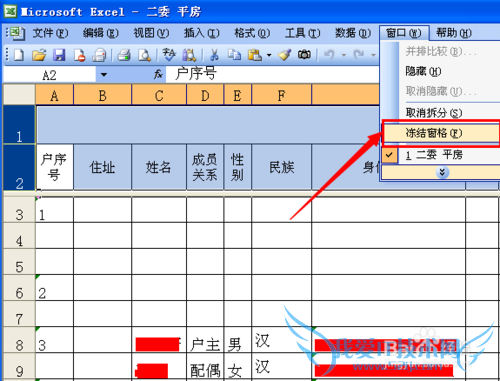Image resolution: width=500 pixels, height=381 pixels.
Task: Open Print Preview magnifier icon
Action: [144, 55]
